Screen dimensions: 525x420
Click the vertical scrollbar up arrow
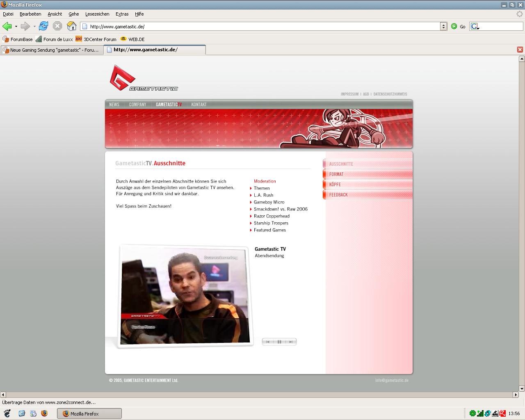coord(522,59)
